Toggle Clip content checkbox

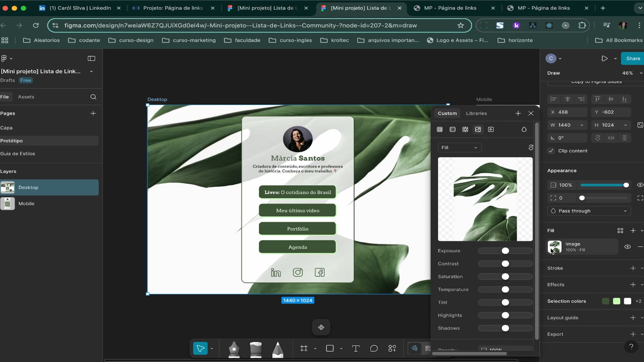point(551,151)
